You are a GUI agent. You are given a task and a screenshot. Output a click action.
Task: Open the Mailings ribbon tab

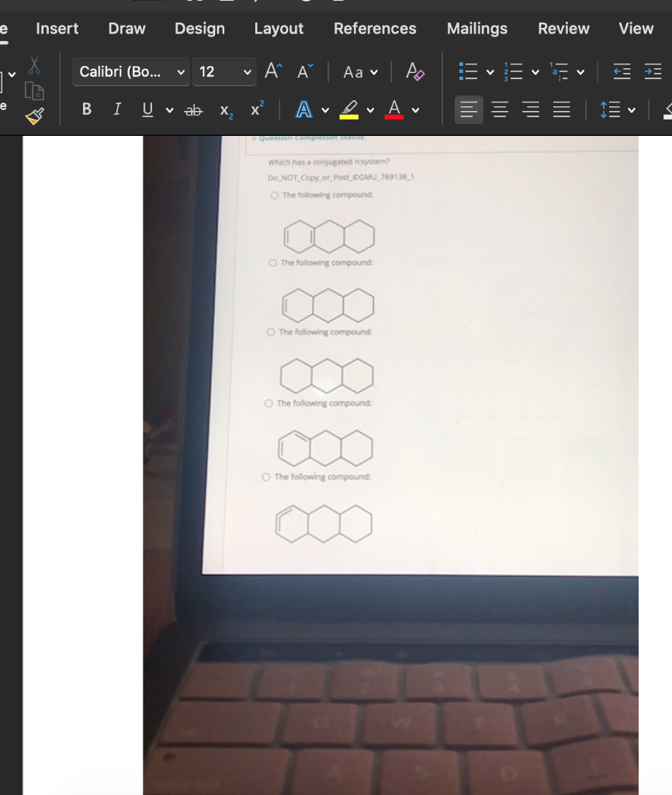[476, 29]
